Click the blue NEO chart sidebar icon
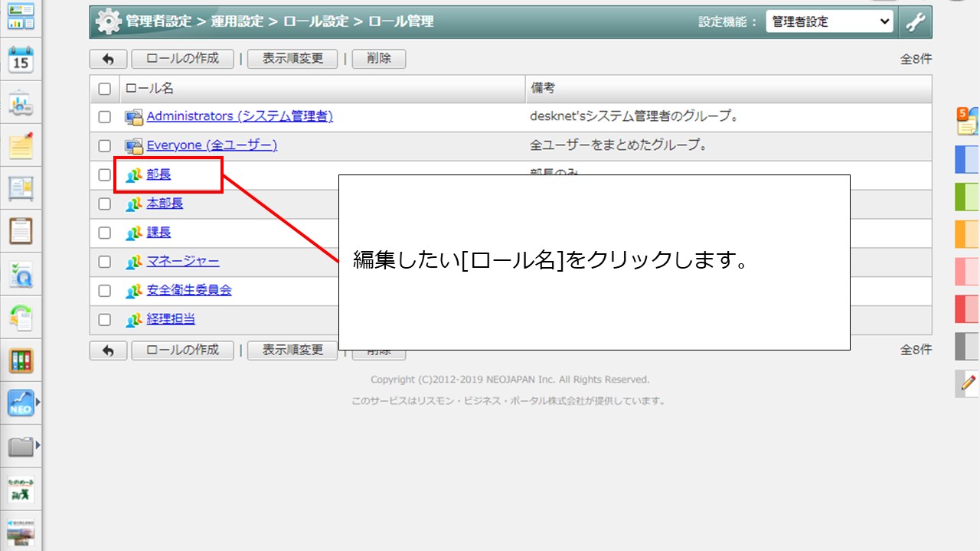This screenshot has width=980, height=551. (20, 403)
